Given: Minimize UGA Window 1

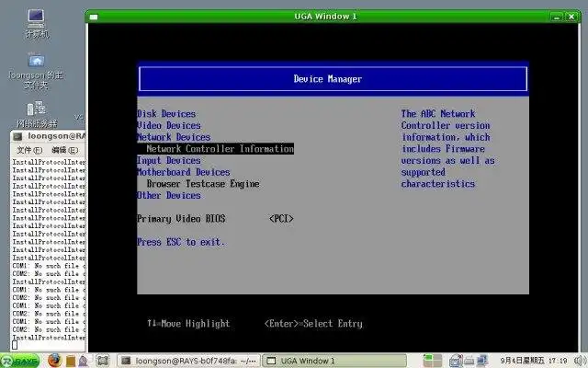Looking at the screenshot, I should [x=557, y=17].
